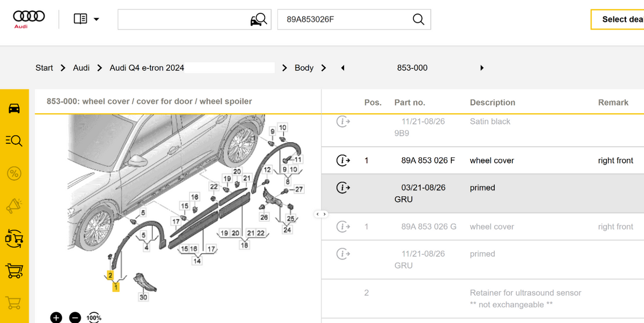644x323 pixels.
Task: Click Pos. column header
Action: [372, 102]
